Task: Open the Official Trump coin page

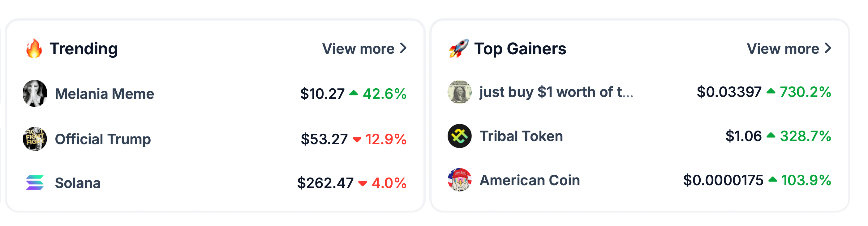Action: (103, 139)
